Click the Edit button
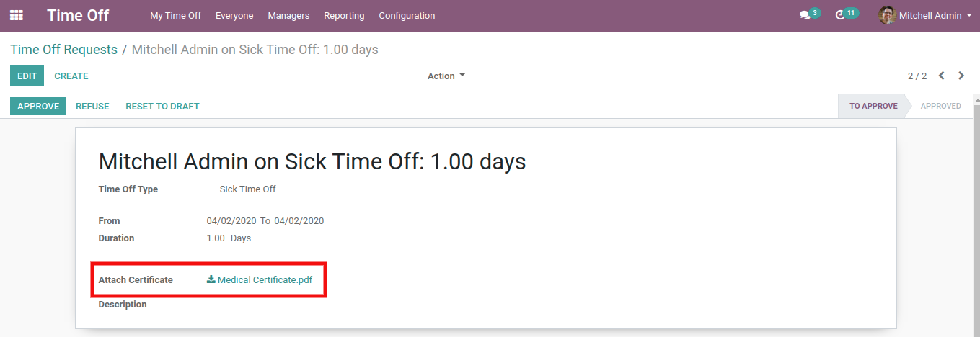980x337 pixels. click(27, 76)
